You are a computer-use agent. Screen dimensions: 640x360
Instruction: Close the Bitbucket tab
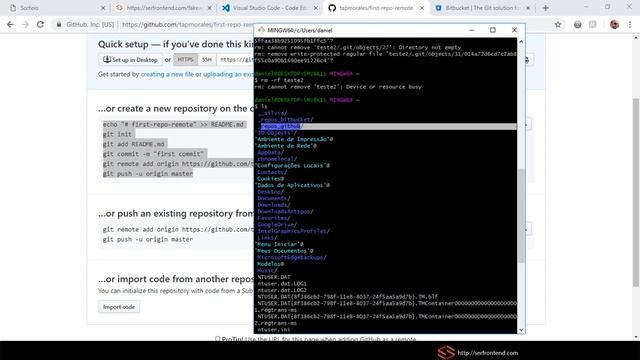528,8
